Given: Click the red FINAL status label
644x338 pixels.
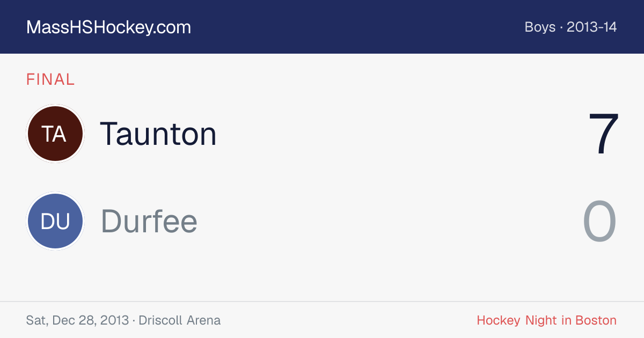Looking at the screenshot, I should (50, 79).
